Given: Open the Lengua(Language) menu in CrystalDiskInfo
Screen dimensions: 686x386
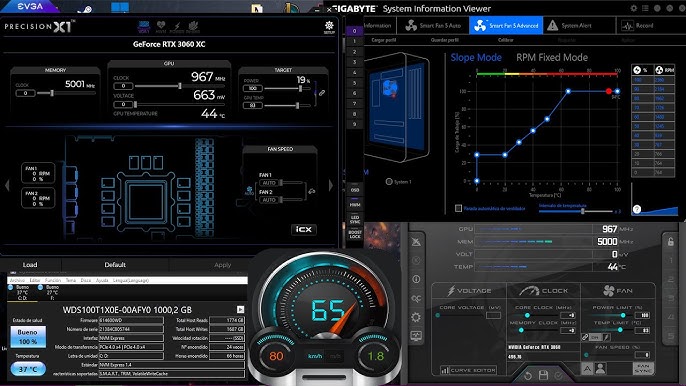Looking at the screenshot, I should (x=130, y=280).
